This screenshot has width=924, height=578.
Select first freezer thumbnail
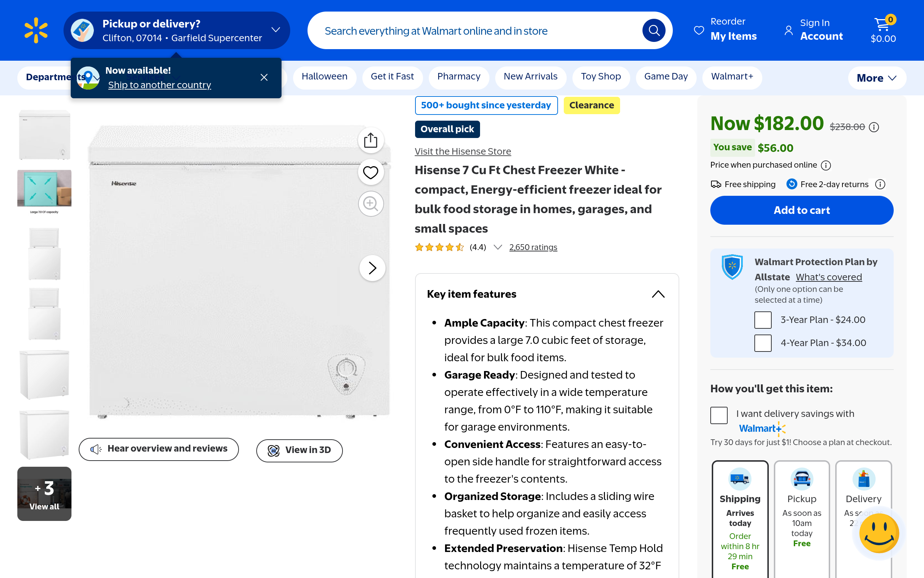44,134
